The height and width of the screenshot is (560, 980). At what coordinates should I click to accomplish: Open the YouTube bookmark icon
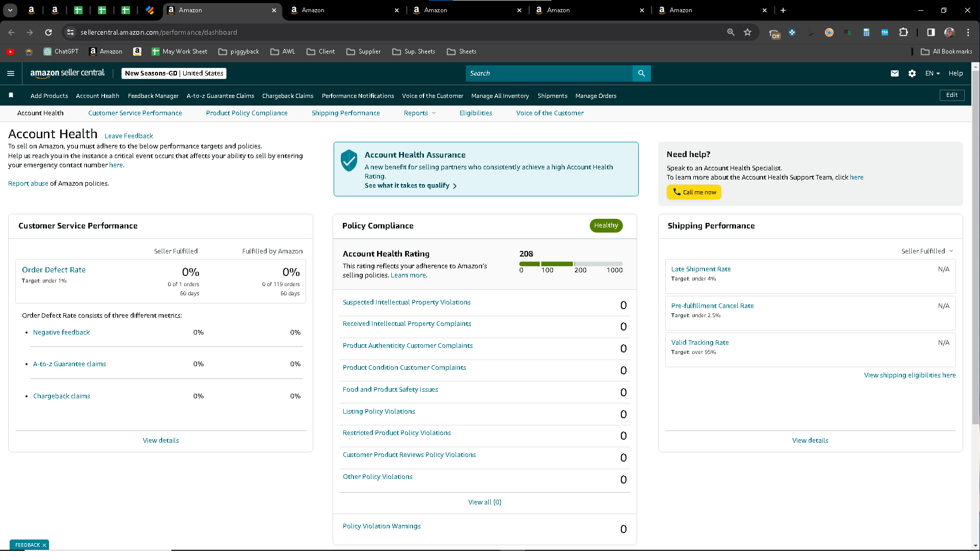pyautogui.click(x=10, y=52)
